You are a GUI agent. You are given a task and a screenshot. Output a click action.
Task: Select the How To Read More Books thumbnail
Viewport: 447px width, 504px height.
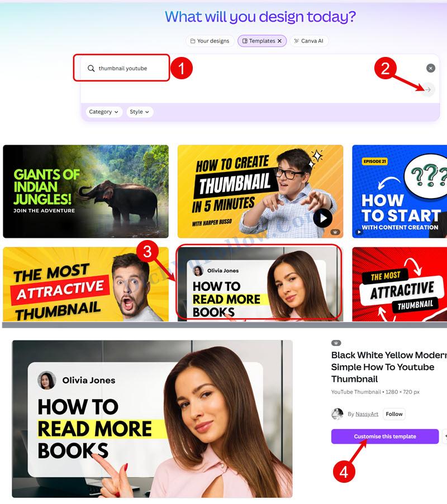pyautogui.click(x=260, y=285)
